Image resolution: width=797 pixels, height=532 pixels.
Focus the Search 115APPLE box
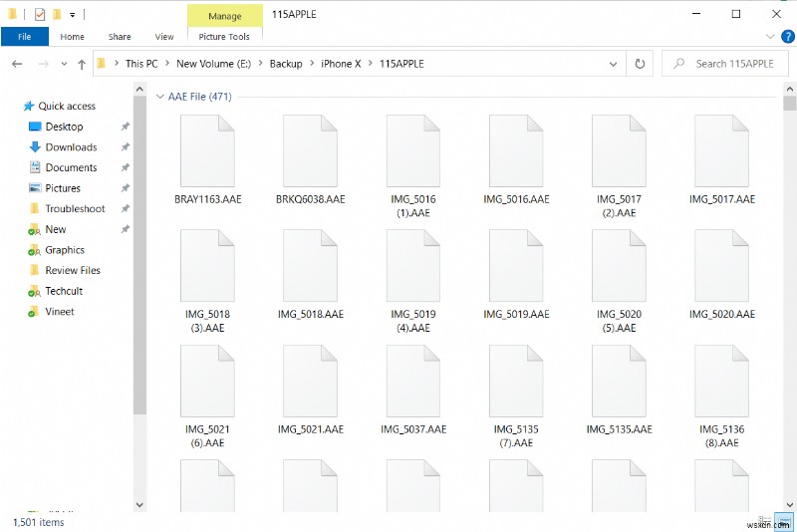(x=725, y=64)
